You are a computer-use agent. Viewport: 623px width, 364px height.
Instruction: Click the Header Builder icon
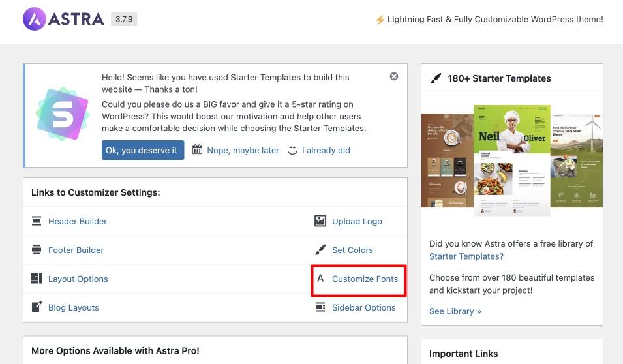(x=37, y=221)
